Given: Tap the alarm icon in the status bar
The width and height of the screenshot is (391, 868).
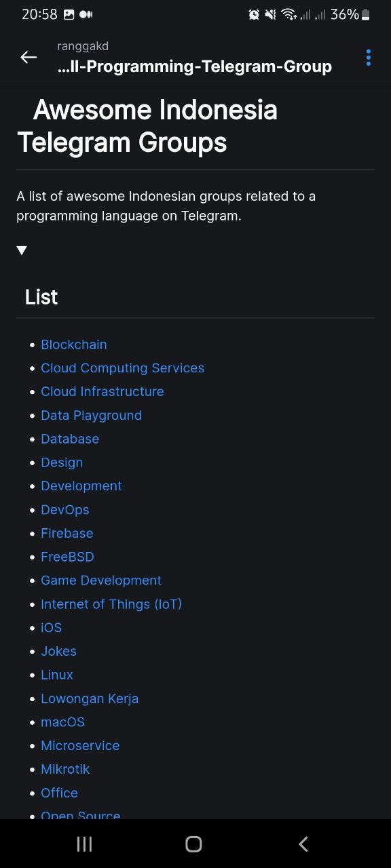Looking at the screenshot, I should pyautogui.click(x=253, y=14).
